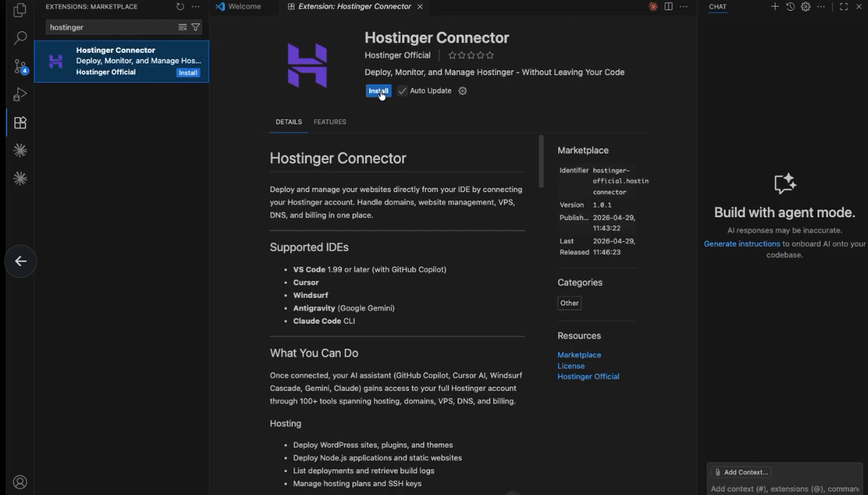Open chat settings gear
This screenshot has height=495, width=868.
[805, 7]
